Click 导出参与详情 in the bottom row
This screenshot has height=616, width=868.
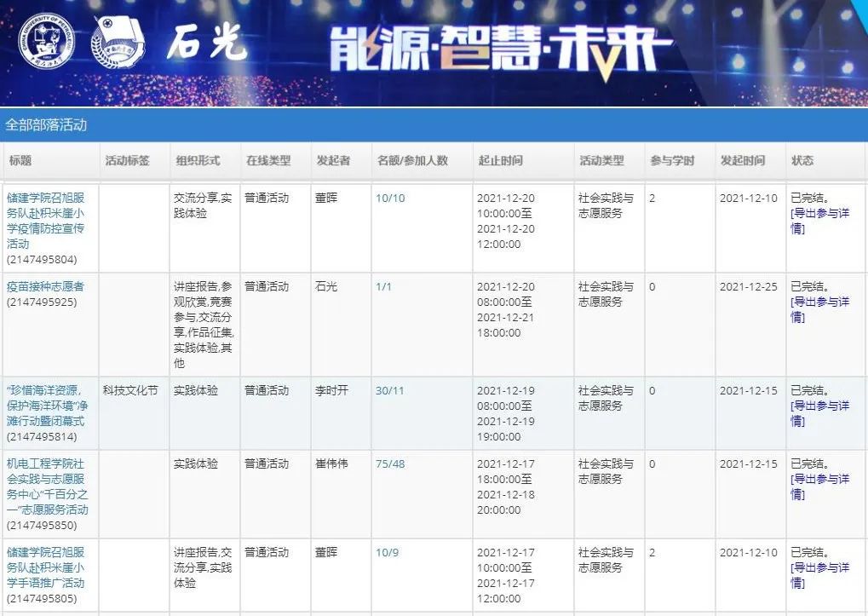820,576
